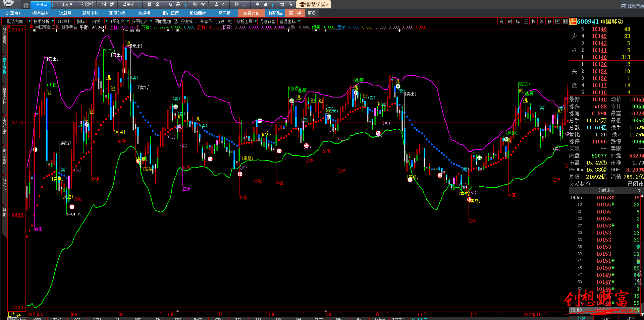The image size is (644, 320).
Task: Expand the 多图组合 dropdown
Action: (x=151, y=21)
